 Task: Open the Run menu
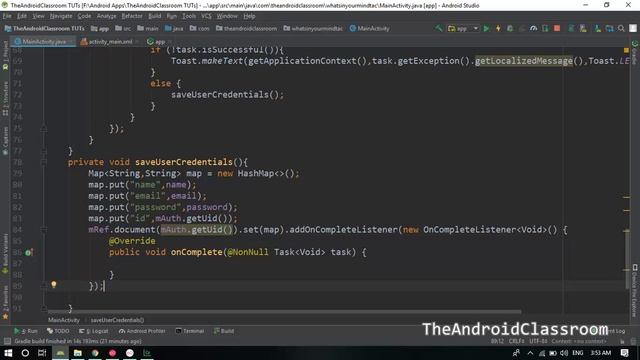[x=171, y=16]
